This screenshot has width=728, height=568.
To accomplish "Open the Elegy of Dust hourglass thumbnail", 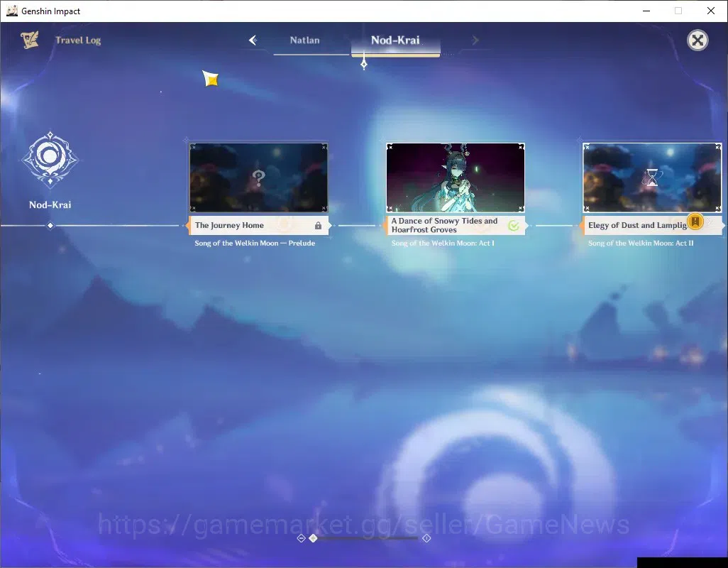I will tap(652, 177).
